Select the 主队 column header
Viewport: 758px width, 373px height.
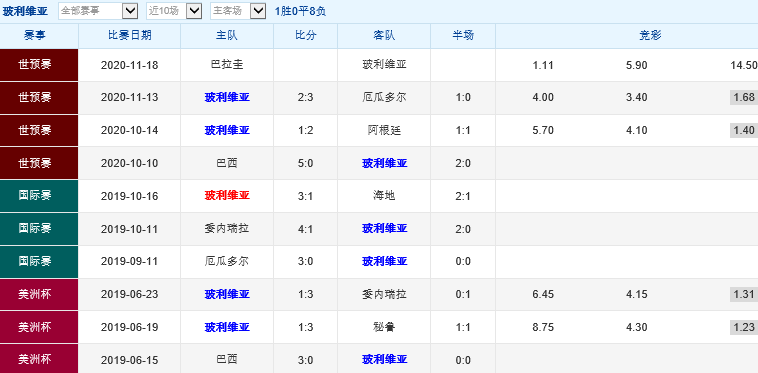(227, 35)
